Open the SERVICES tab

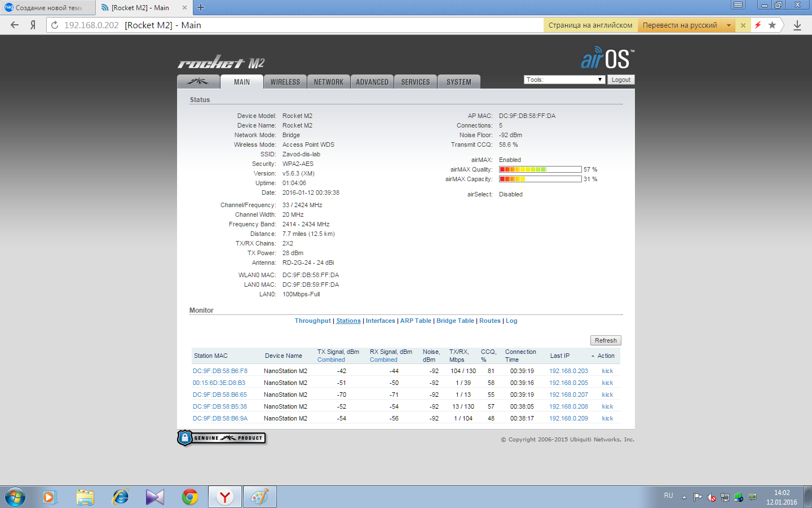[x=416, y=82]
